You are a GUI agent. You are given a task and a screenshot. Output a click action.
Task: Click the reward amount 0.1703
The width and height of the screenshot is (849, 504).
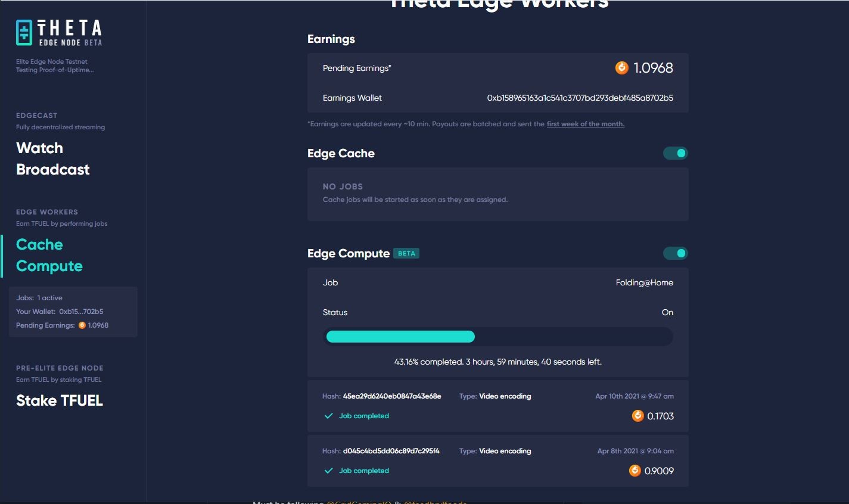(x=661, y=416)
